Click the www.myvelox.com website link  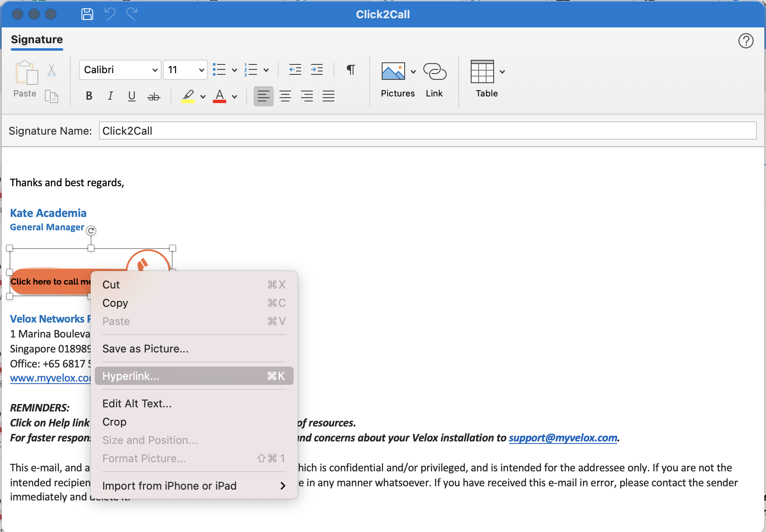[x=50, y=378]
